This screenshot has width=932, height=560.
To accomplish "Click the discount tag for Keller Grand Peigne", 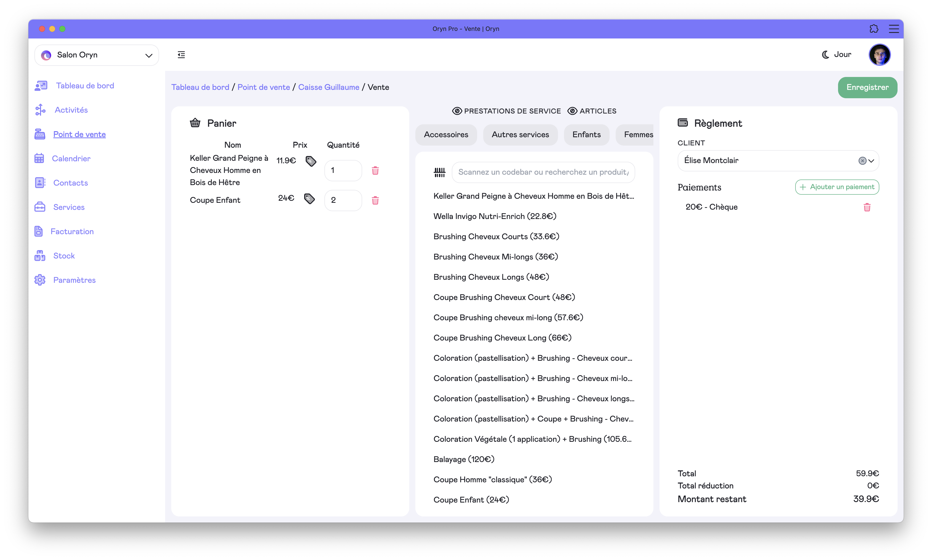I will tap(311, 161).
